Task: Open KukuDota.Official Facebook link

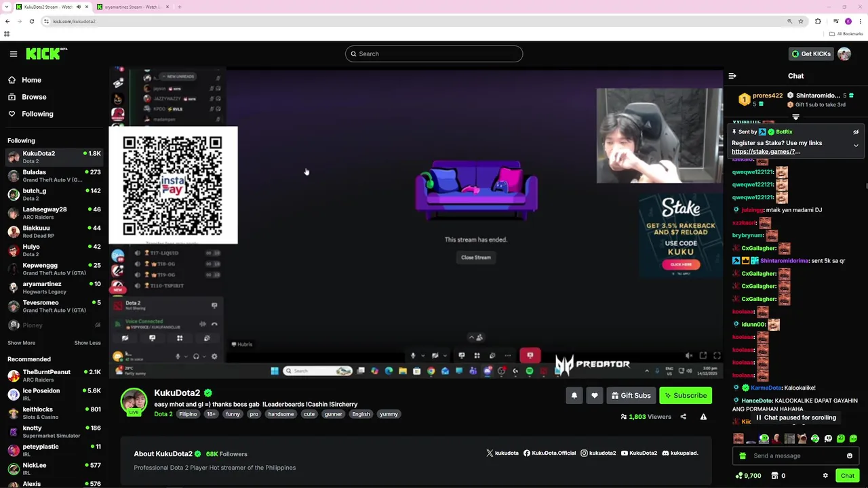Action: [550, 453]
